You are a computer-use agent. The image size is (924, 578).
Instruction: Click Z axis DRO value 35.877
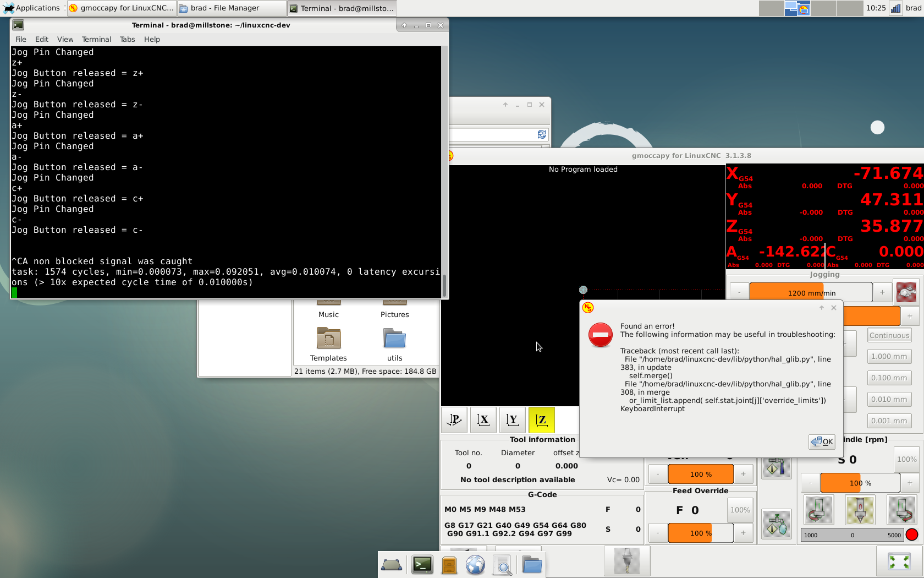click(891, 226)
